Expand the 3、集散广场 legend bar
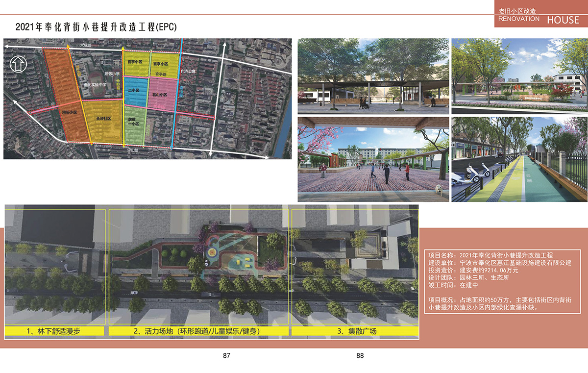Image resolution: width=588 pixels, height=373 pixels. 356,330
